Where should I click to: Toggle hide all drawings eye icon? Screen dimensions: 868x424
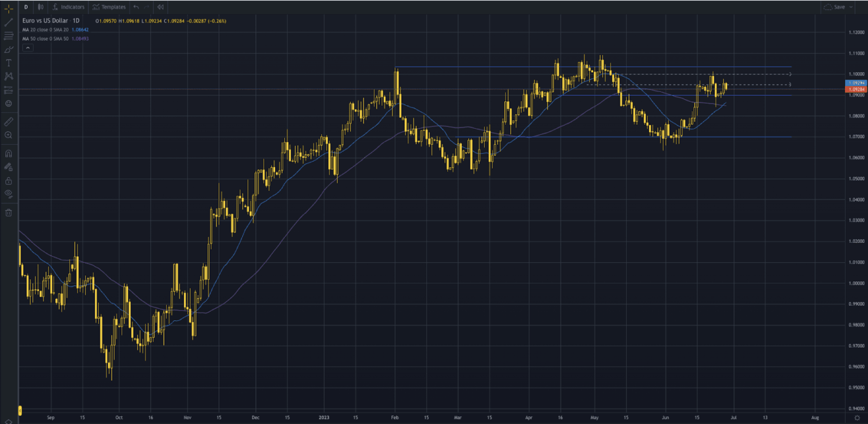point(9,194)
